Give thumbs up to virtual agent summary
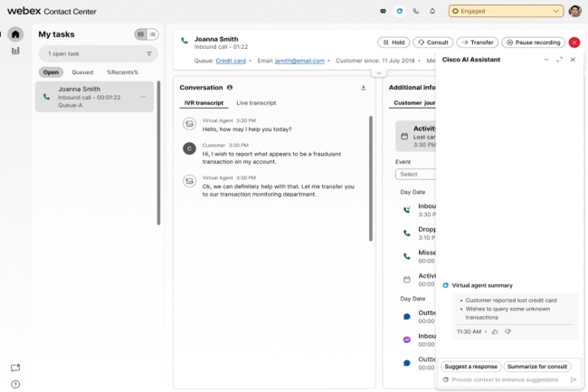Screen dimensions: 588x392 (x=495, y=332)
